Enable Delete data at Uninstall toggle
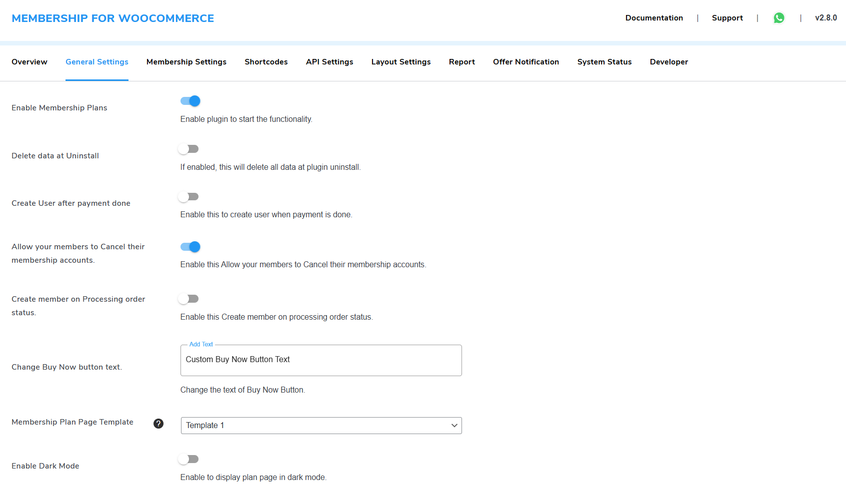The image size is (846, 504). (188, 149)
